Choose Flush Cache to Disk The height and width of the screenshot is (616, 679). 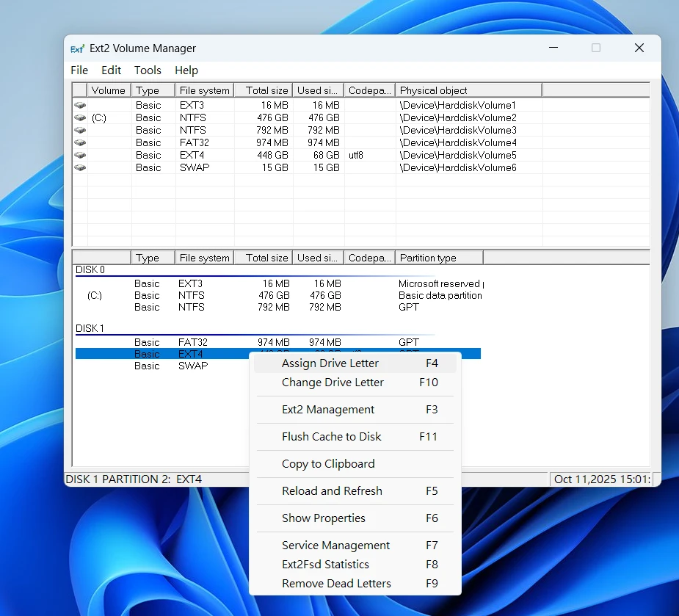point(332,437)
